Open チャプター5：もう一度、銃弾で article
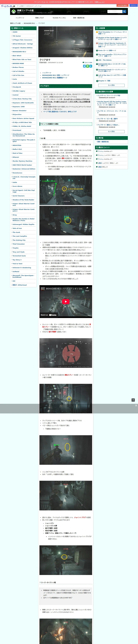 [x=107, y=119]
